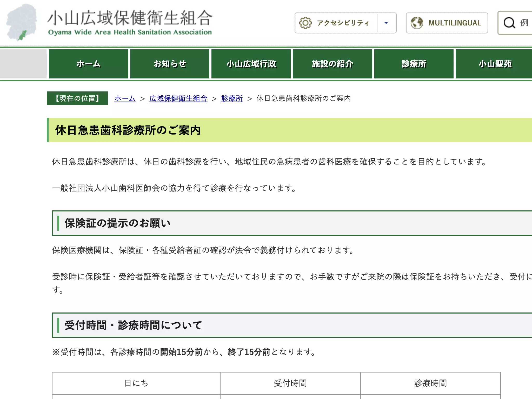Open the MULTILINGUAL language button

447,23
